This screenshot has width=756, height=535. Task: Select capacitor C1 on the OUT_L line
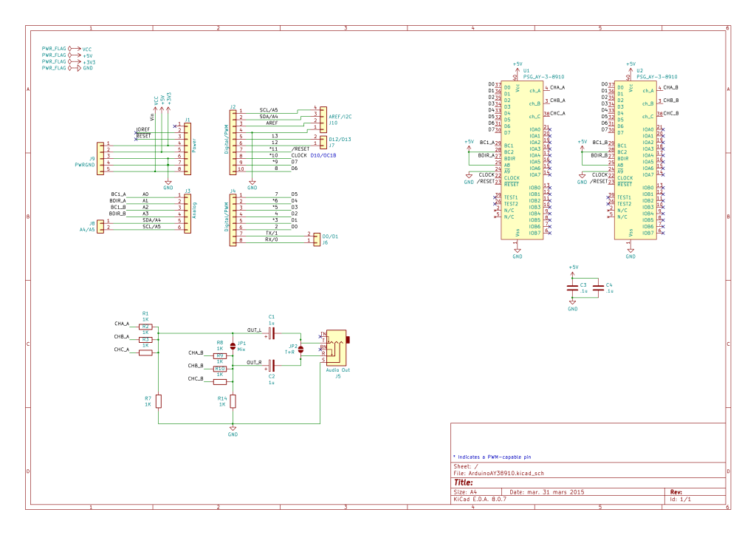coord(272,333)
